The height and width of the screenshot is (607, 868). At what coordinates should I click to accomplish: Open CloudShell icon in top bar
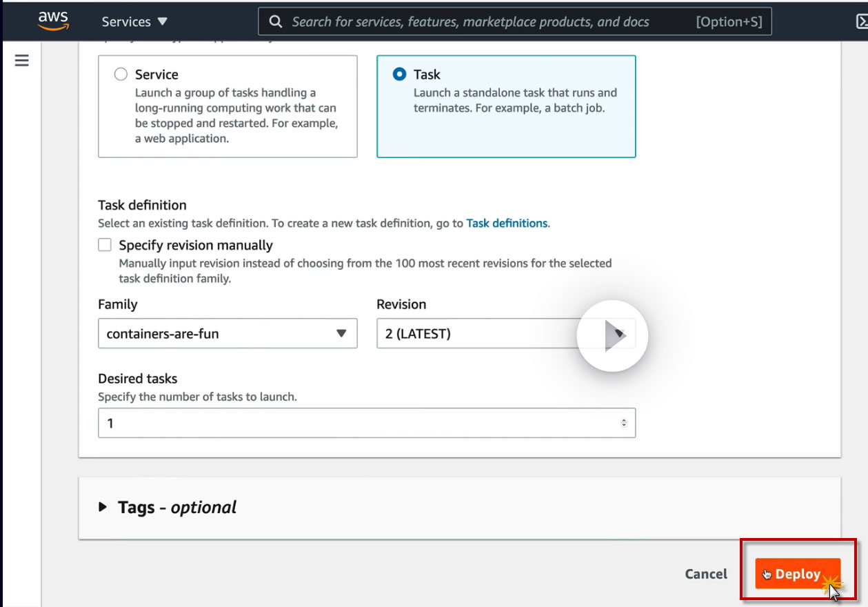pyautogui.click(x=861, y=21)
